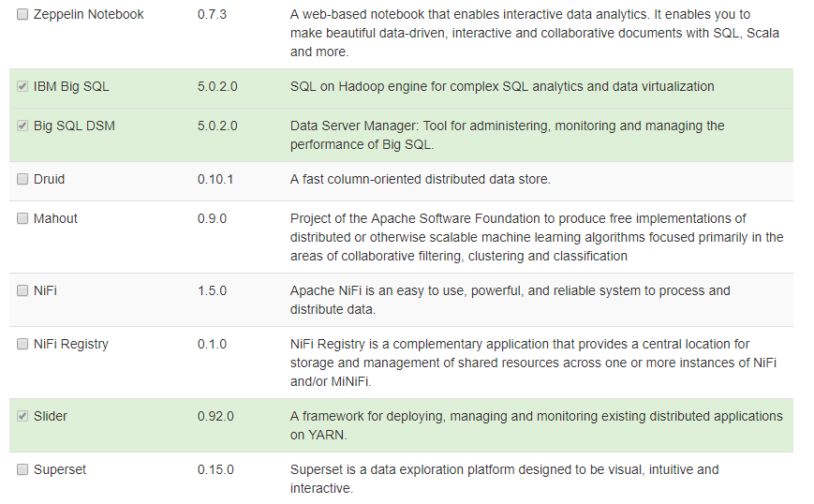Click the Druid service name
The image size is (814, 504).
point(49,179)
